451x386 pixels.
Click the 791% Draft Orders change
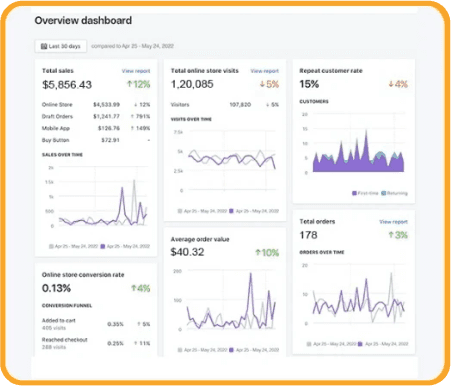click(x=140, y=116)
